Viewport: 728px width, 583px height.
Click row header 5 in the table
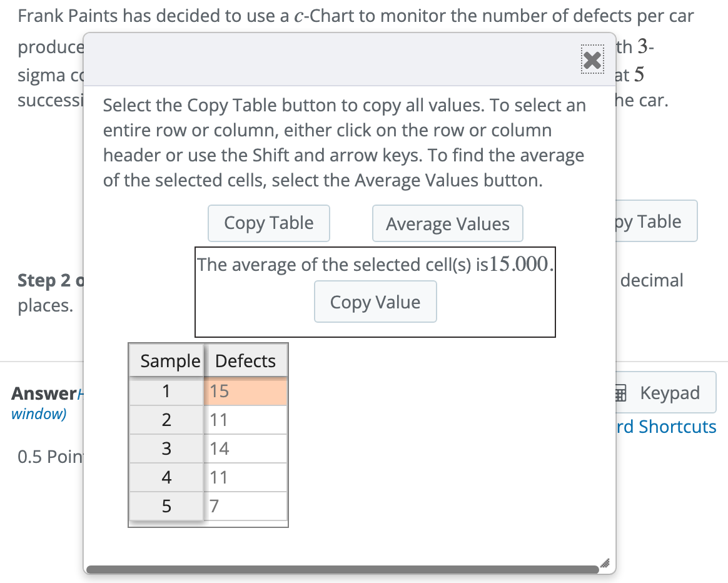[166, 505]
